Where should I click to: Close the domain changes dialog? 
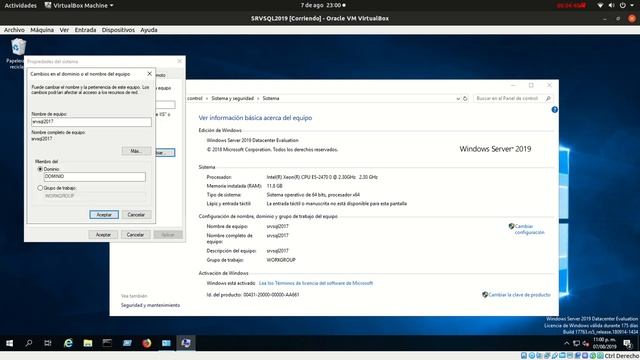click(x=149, y=74)
